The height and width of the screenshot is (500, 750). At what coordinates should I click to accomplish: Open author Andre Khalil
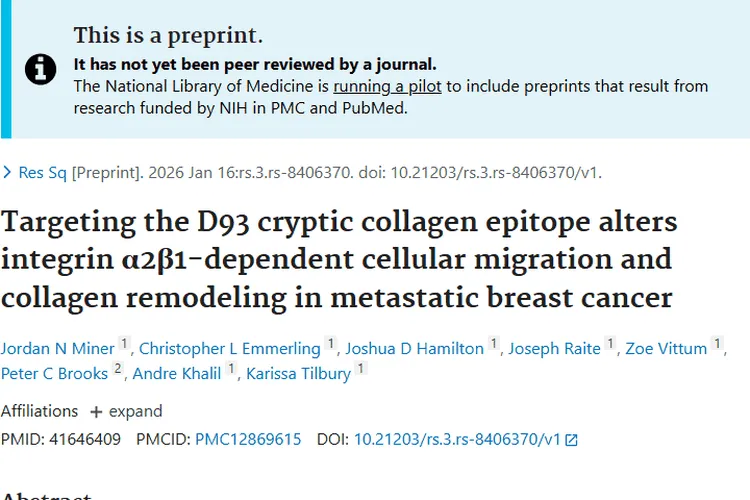coord(176,373)
